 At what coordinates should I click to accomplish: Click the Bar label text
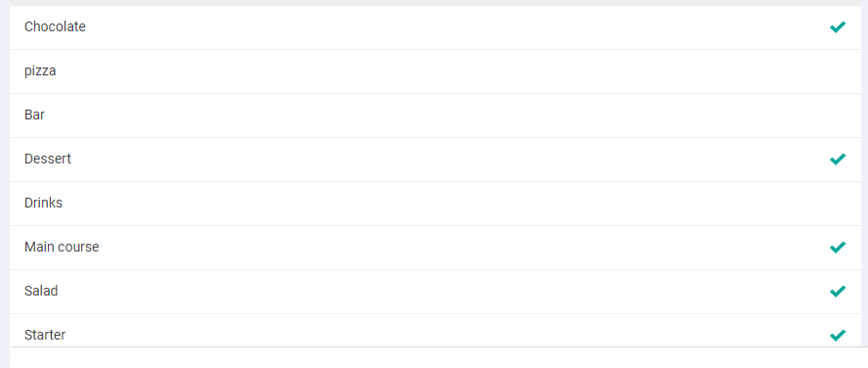(x=34, y=115)
